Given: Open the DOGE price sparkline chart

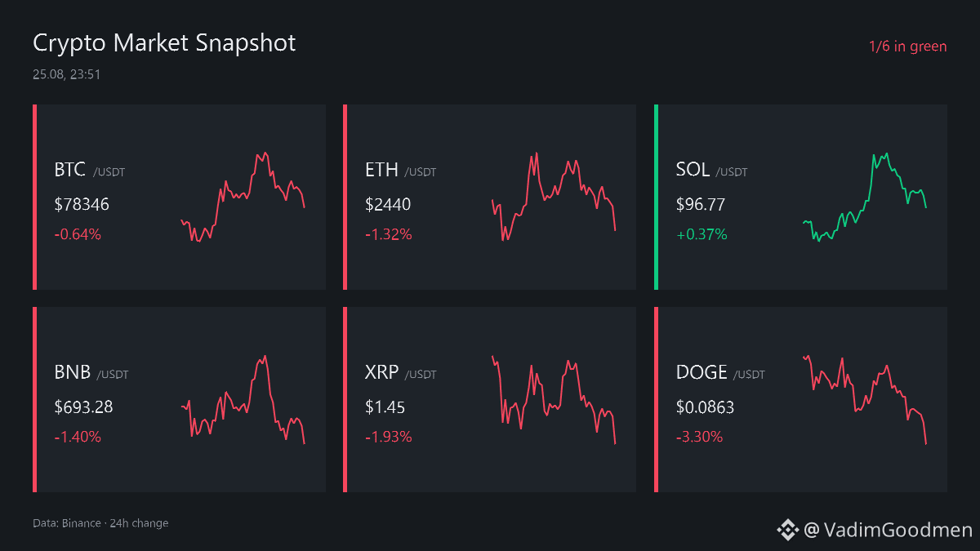Looking at the screenshot, I should pos(865,400).
